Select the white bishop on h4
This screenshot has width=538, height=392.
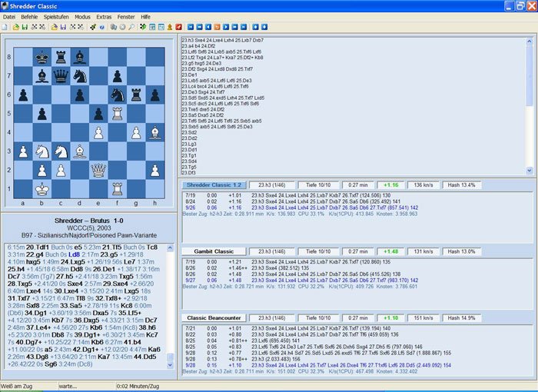(154, 132)
